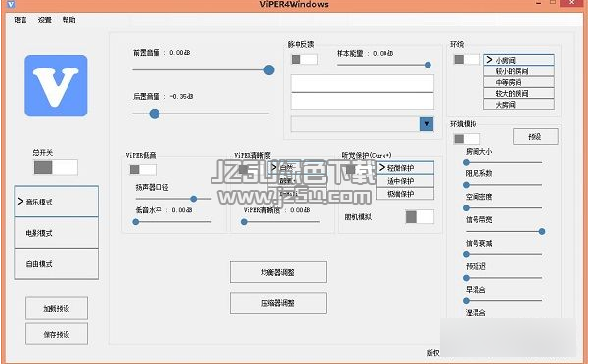
Task: Click the 低音水平 slider handle
Action: point(136,222)
